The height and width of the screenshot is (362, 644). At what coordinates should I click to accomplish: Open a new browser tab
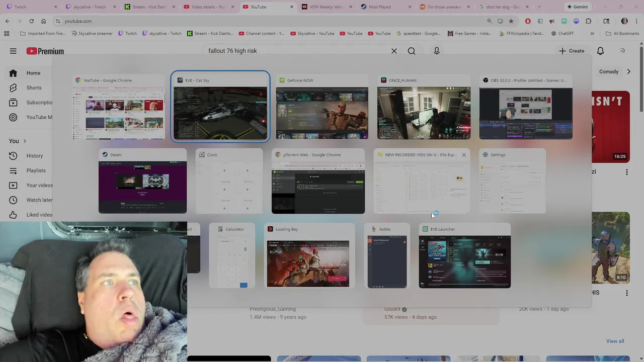pyautogui.click(x=539, y=7)
